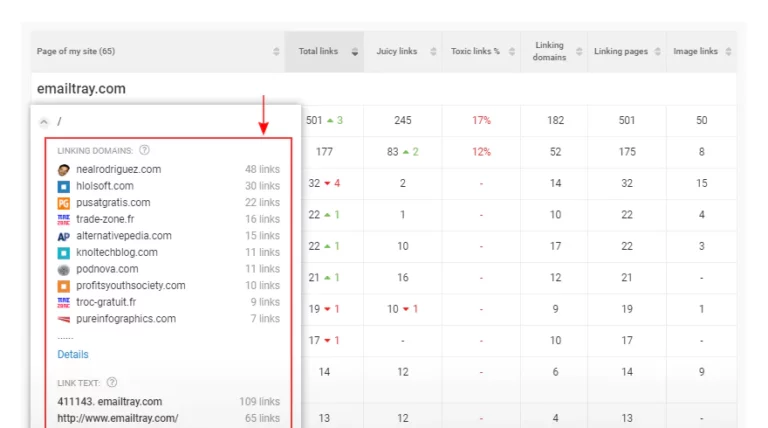The width and height of the screenshot is (768, 428).
Task: Click Juicy links value 83
Action: tap(392, 152)
